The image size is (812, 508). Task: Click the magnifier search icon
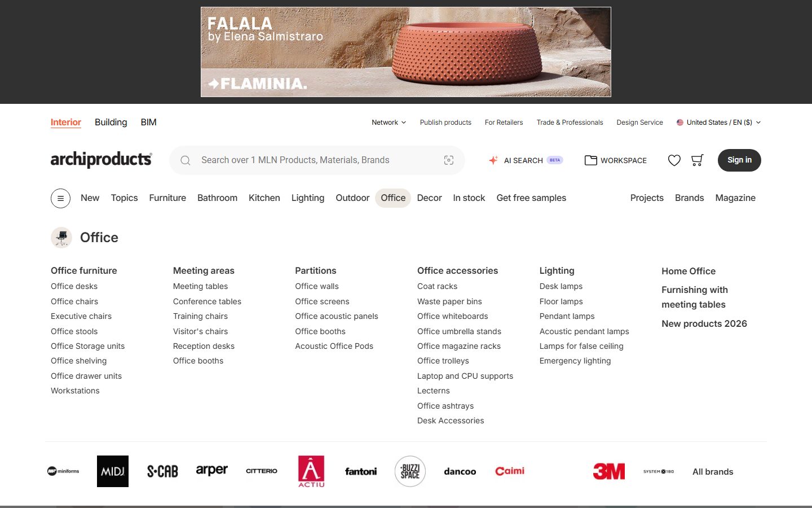tap(186, 160)
